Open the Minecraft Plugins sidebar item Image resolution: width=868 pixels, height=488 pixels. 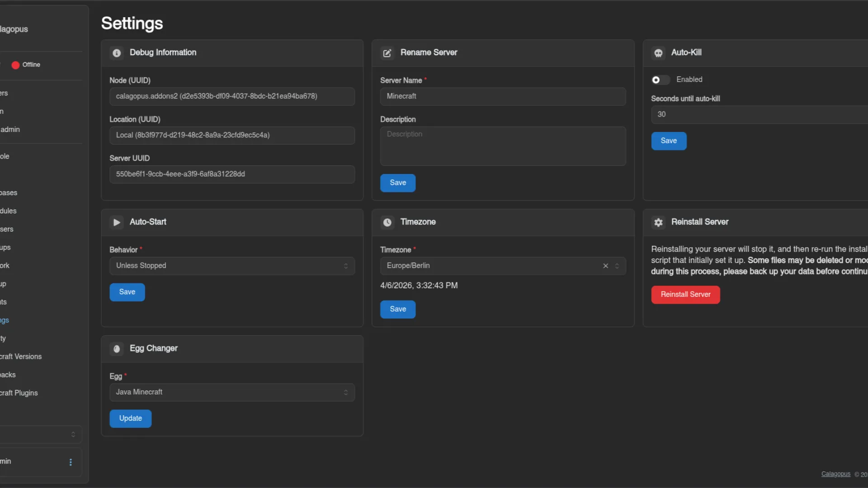pos(19,393)
